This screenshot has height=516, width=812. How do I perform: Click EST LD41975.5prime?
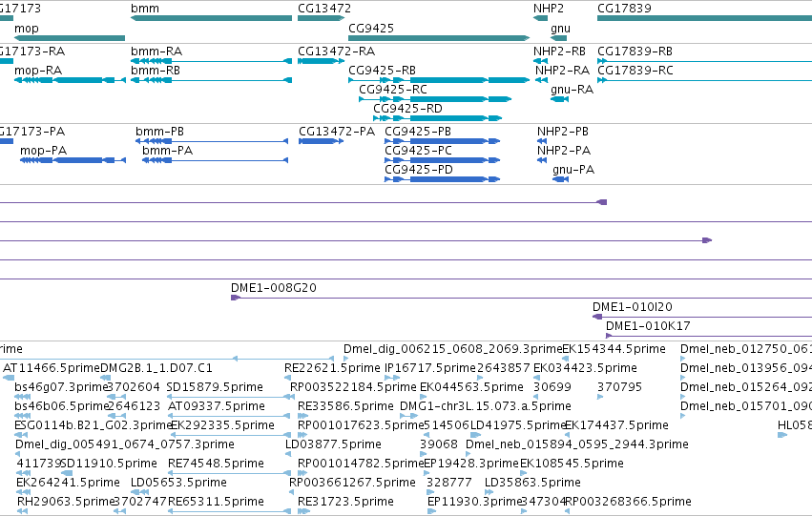click(x=518, y=425)
